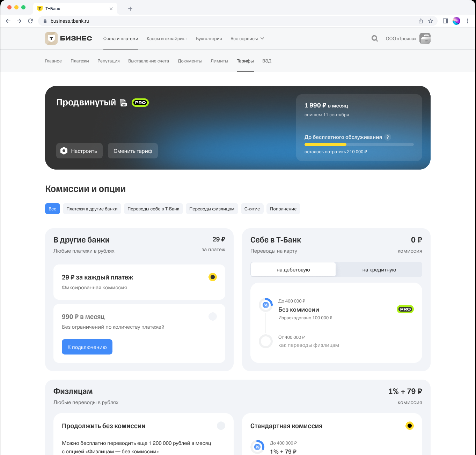Viewport: 476px width, 455px height.
Task: Click the T-Bank Business logo
Action: point(69,38)
